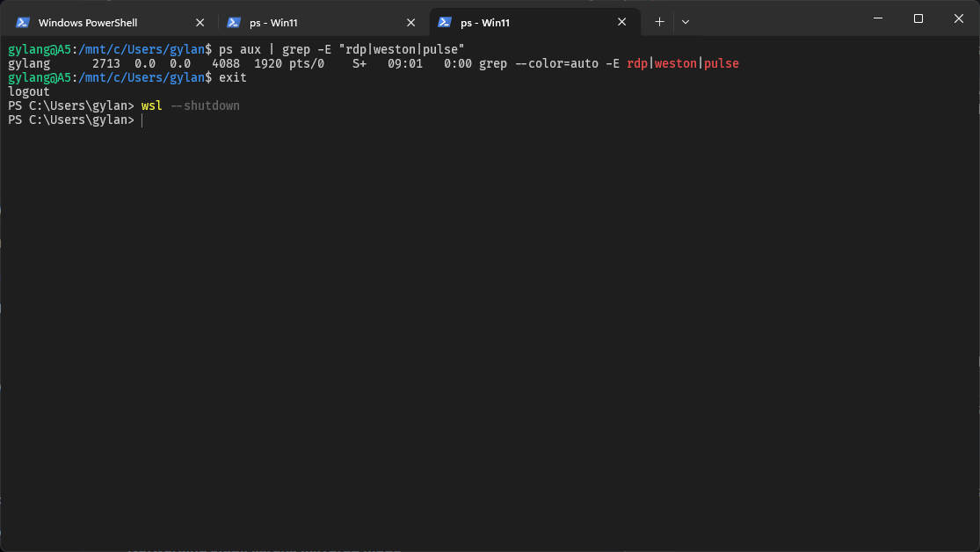The height and width of the screenshot is (552, 980).
Task: Click the PowerShell icon on the middle tab
Action: click(x=234, y=22)
